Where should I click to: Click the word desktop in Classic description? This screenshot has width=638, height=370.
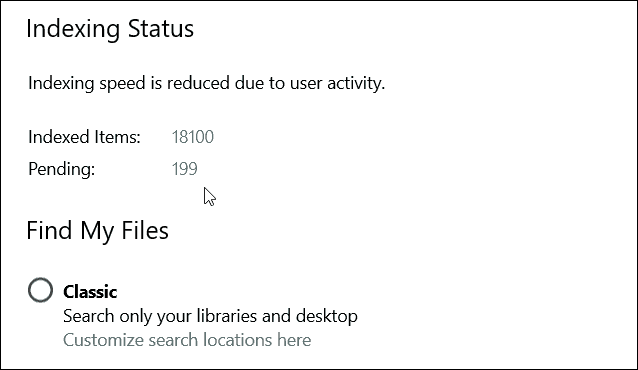pyautogui.click(x=327, y=316)
